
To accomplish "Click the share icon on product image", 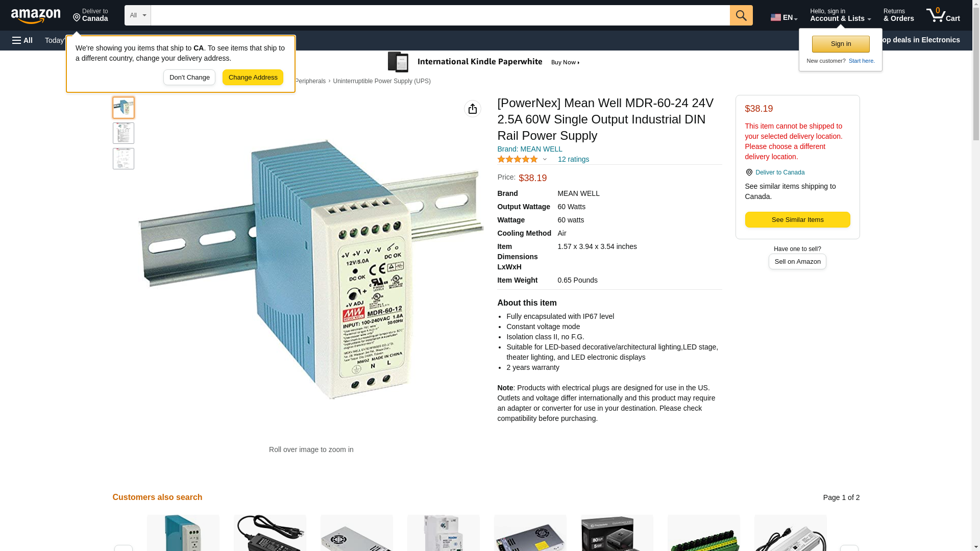I will point(473,109).
